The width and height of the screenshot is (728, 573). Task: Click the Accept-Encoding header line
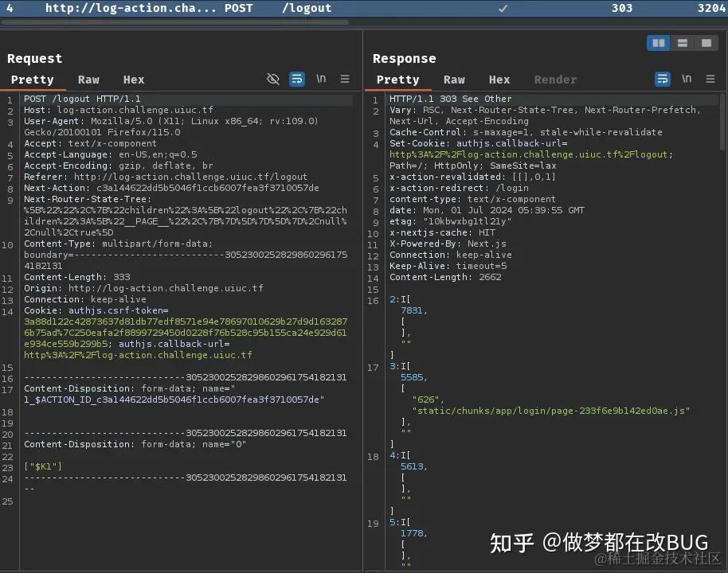(119, 166)
